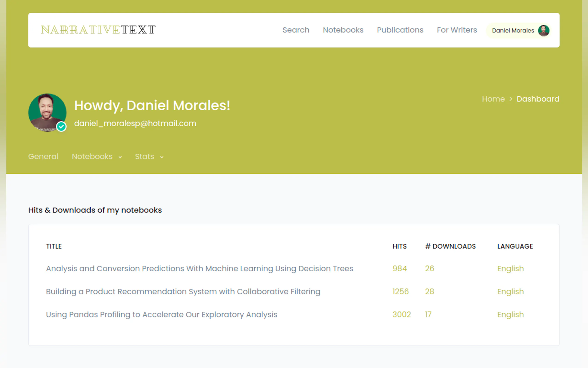The width and height of the screenshot is (588, 368).
Task: Click the Home breadcrumb link
Action: 493,99
